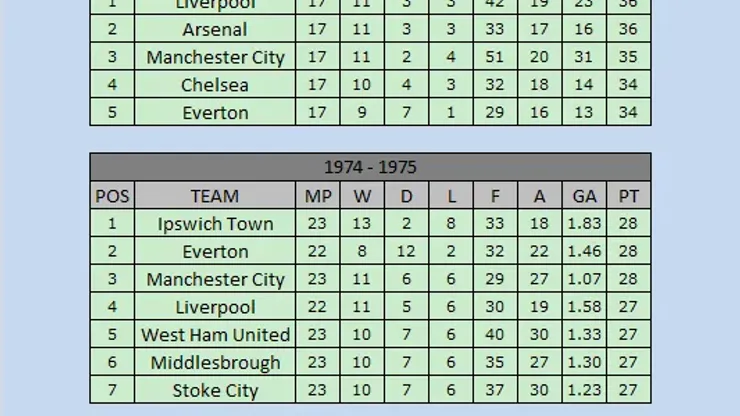This screenshot has height=416, width=740.
Task: Select the POS column header
Action: [x=112, y=196]
